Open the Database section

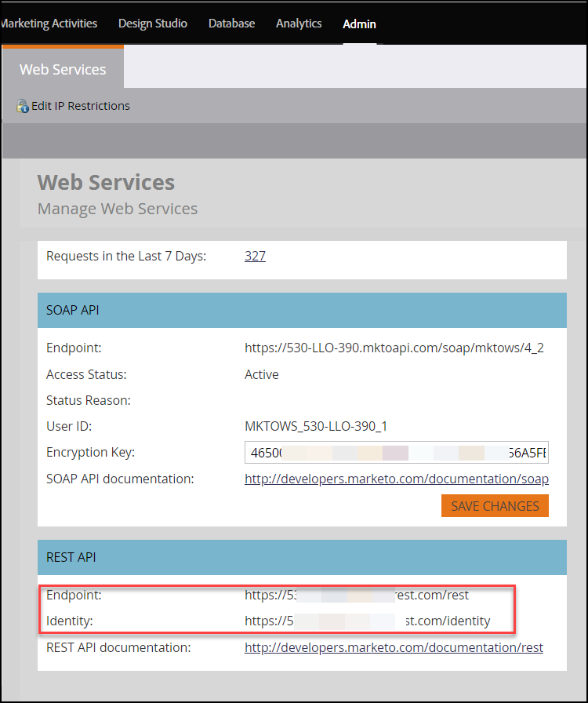pyautogui.click(x=231, y=24)
